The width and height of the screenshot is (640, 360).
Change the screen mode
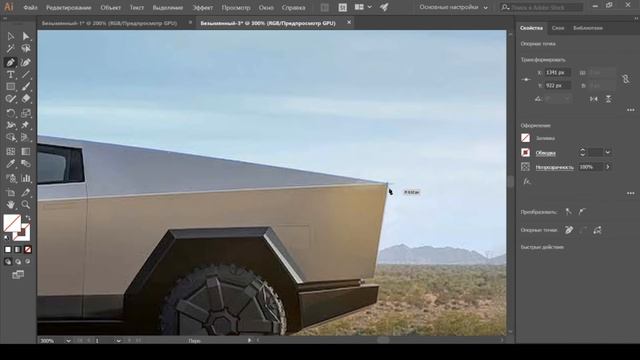tap(18, 275)
